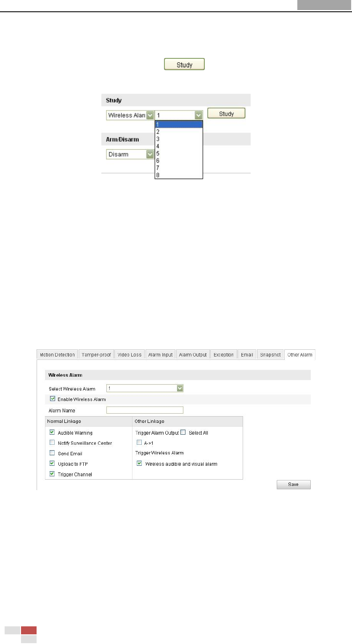Click the standalone Study button at the top
Viewport: 352px width, 644px height.
coord(184,64)
